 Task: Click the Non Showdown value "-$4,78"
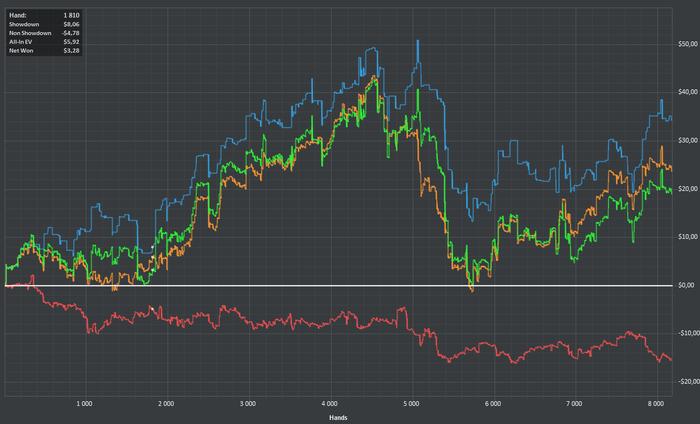[x=71, y=33]
